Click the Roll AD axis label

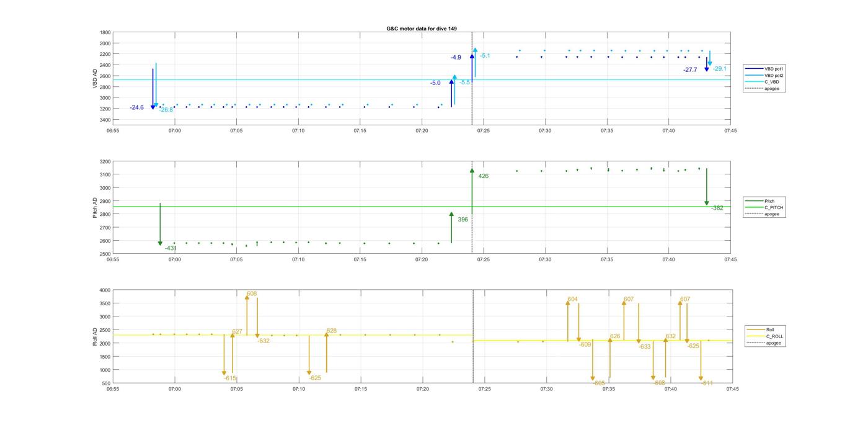[x=95, y=336]
